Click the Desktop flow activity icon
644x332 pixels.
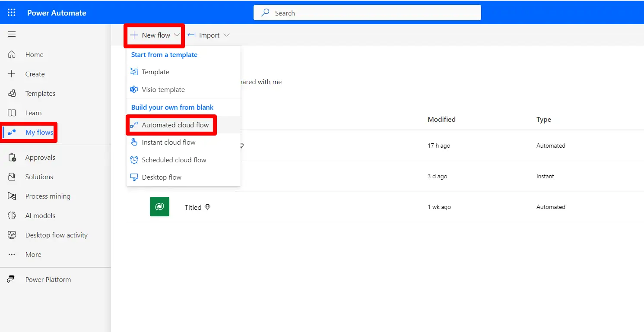[x=12, y=235]
